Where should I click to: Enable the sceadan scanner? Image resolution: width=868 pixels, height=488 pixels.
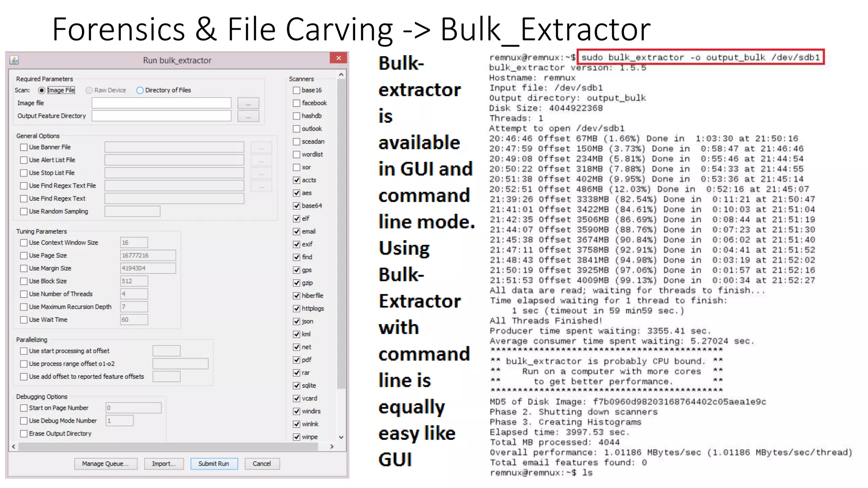[297, 141]
